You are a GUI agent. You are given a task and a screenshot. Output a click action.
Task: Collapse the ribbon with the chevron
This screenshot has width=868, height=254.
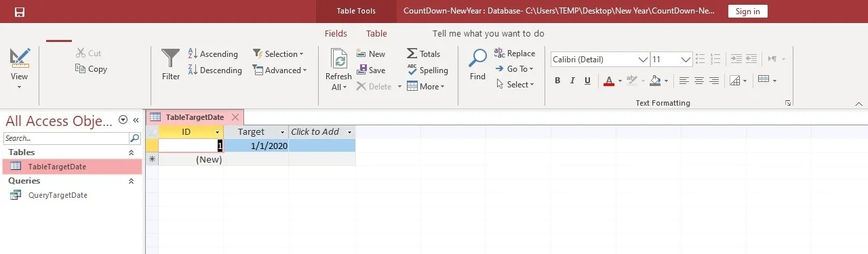pos(859,104)
